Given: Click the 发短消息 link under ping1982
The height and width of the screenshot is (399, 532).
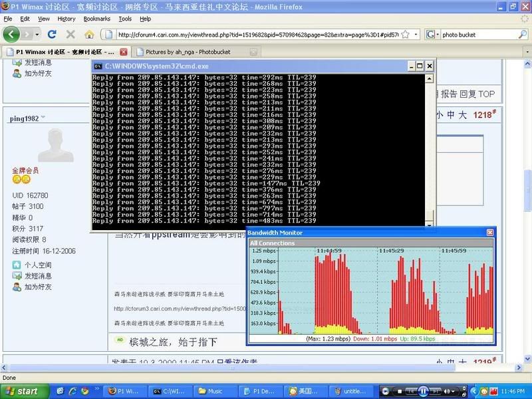Looking at the screenshot, I should [39, 276].
